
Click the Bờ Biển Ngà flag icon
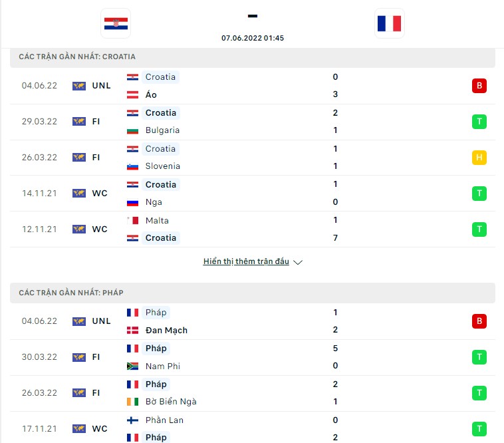tap(132, 402)
